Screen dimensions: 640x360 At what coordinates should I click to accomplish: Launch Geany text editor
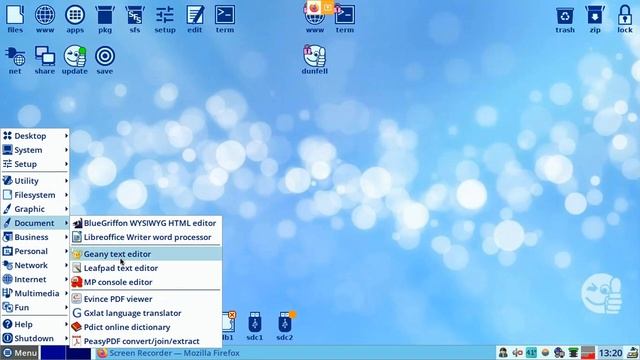pyautogui.click(x=146, y=254)
